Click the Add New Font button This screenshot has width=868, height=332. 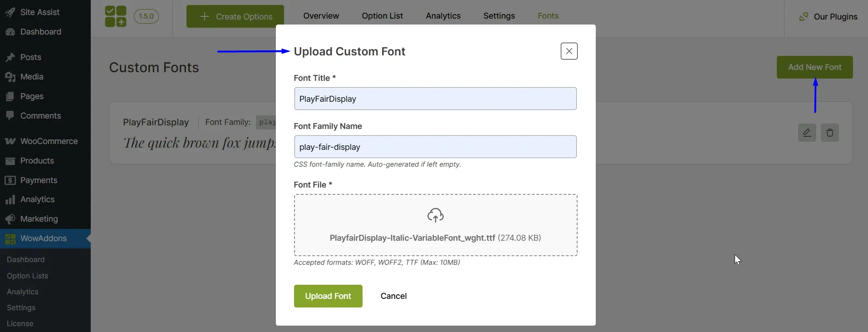(x=814, y=67)
